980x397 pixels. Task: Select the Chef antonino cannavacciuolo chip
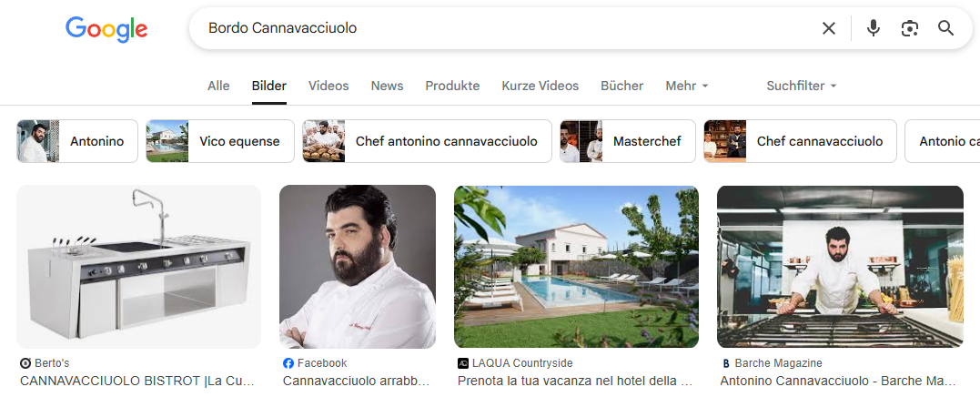tap(427, 141)
